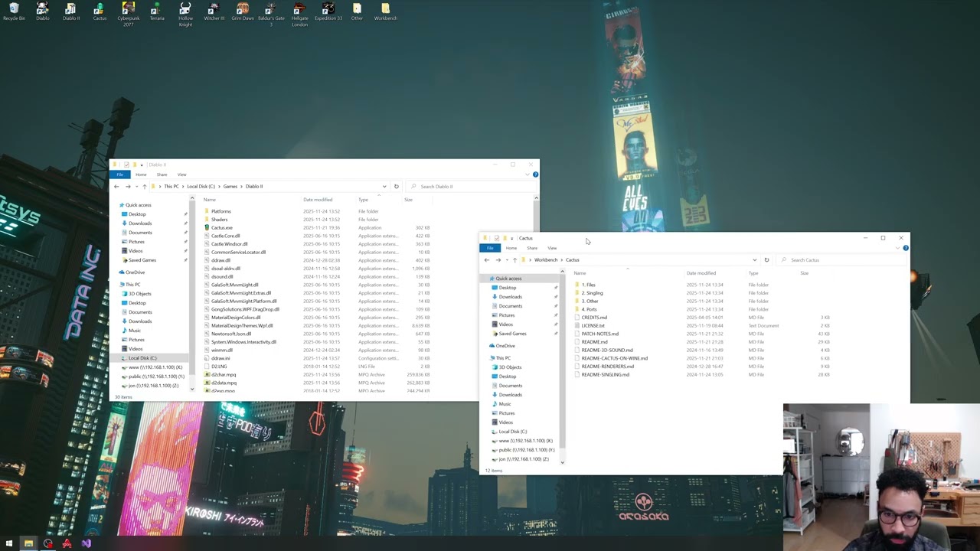Select the Cyberpunk 2077 desktop shortcut
The image size is (980, 551).
click(x=128, y=15)
